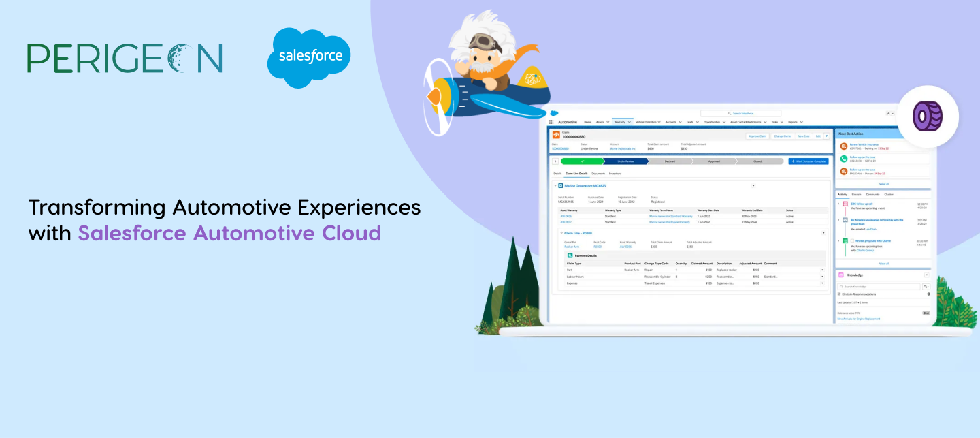Click the Edit button

click(818, 136)
